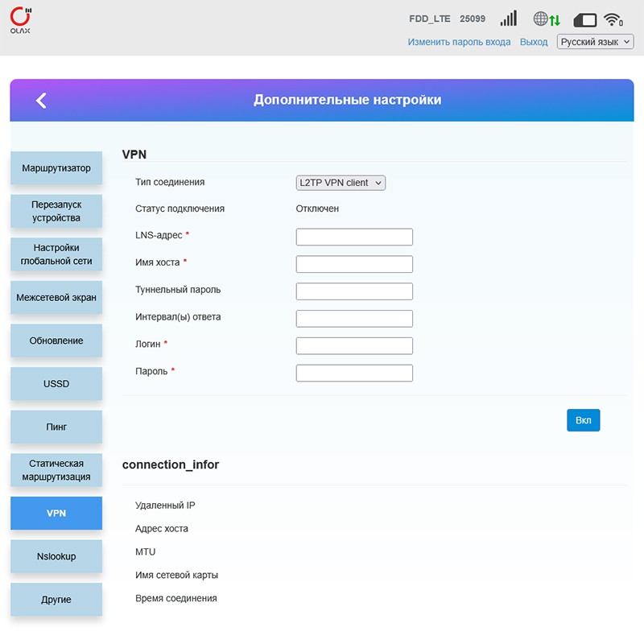Open Статическая маршрутизация page
The width and height of the screenshot is (644, 644).
click(56, 470)
